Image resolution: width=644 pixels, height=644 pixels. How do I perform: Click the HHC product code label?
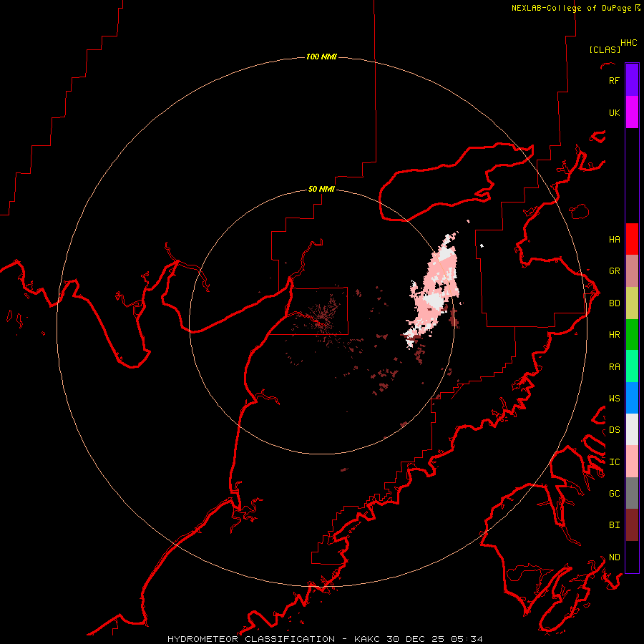click(628, 43)
